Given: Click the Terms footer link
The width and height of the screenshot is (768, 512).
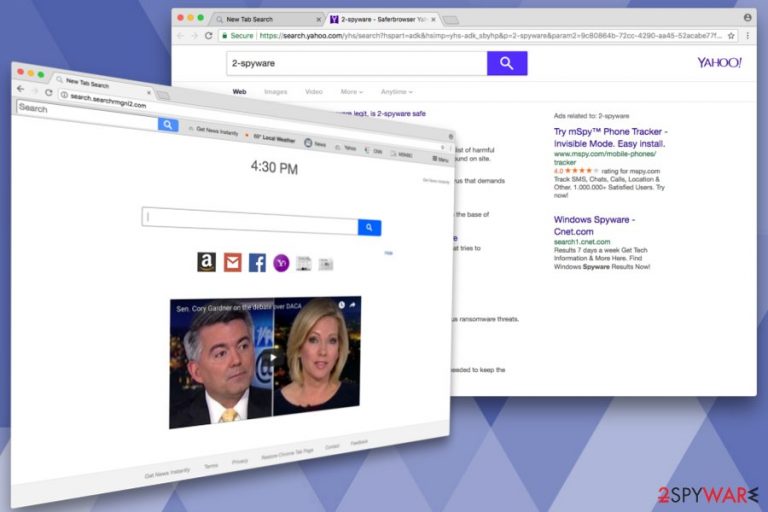Looking at the screenshot, I should point(211,465).
